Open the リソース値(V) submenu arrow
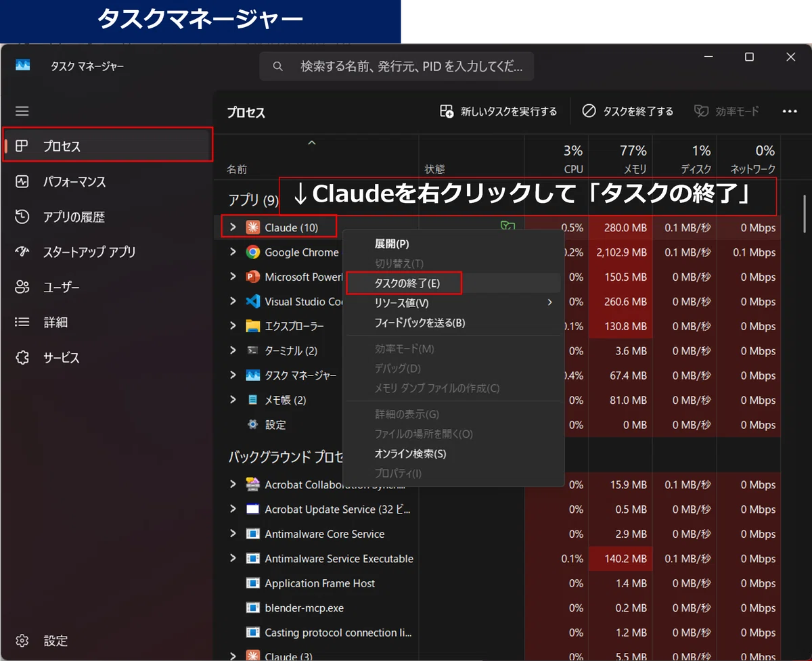This screenshot has height=661, width=812. [x=549, y=302]
